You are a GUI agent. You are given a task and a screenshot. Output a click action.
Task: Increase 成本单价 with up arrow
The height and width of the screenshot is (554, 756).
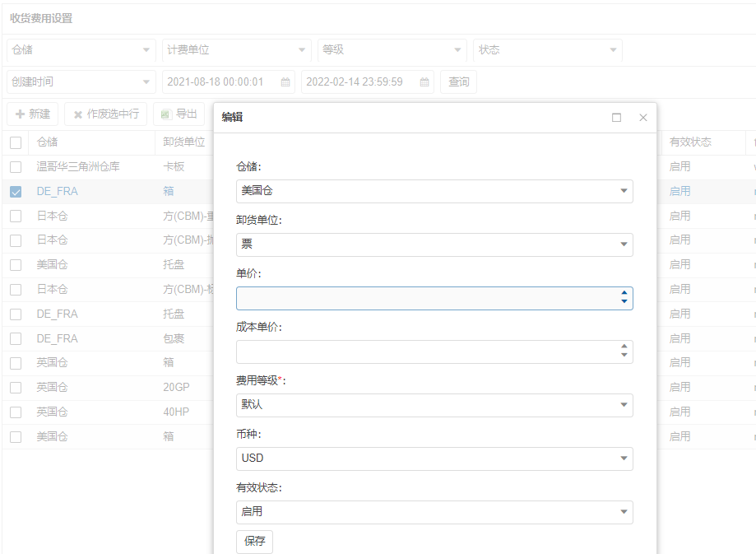(624, 347)
